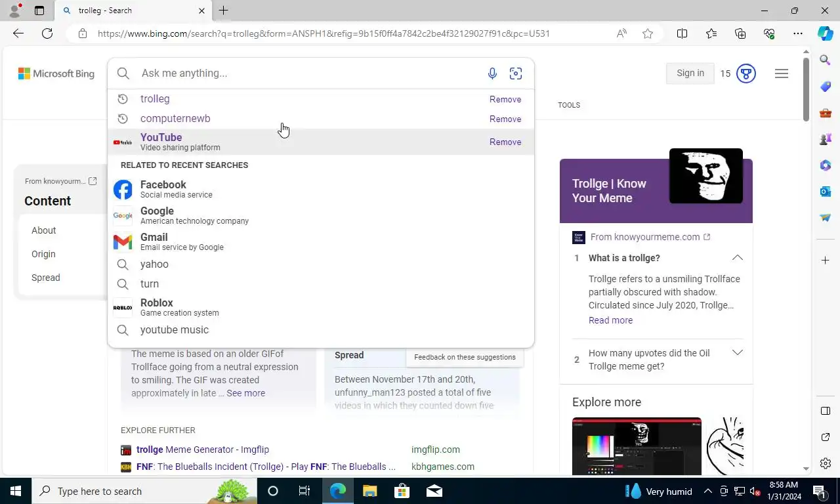840x504 pixels.
Task: Click the Sign in button
Action: click(x=690, y=73)
